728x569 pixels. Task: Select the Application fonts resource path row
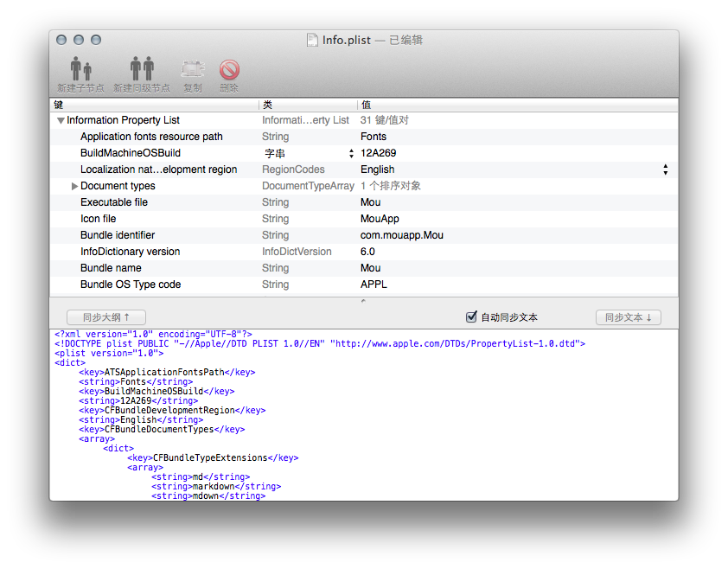[x=364, y=137]
